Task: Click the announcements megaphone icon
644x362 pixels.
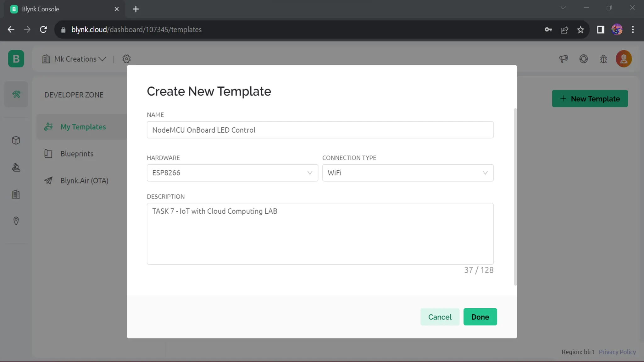Action: 563,59
